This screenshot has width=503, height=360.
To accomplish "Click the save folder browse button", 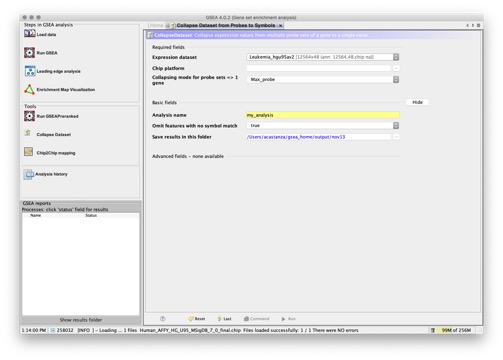I will click(396, 137).
